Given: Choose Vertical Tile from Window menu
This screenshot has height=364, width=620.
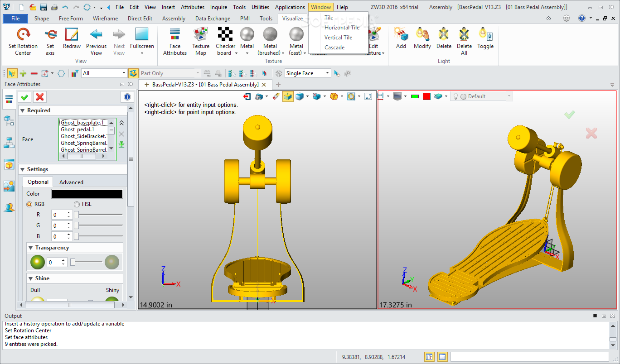Looking at the screenshot, I should click(338, 38).
